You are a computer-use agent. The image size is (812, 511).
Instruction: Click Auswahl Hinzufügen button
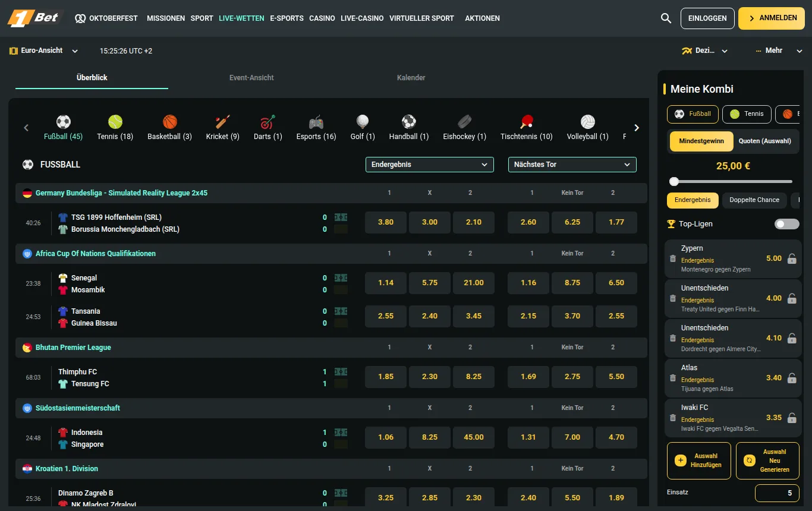pos(699,460)
